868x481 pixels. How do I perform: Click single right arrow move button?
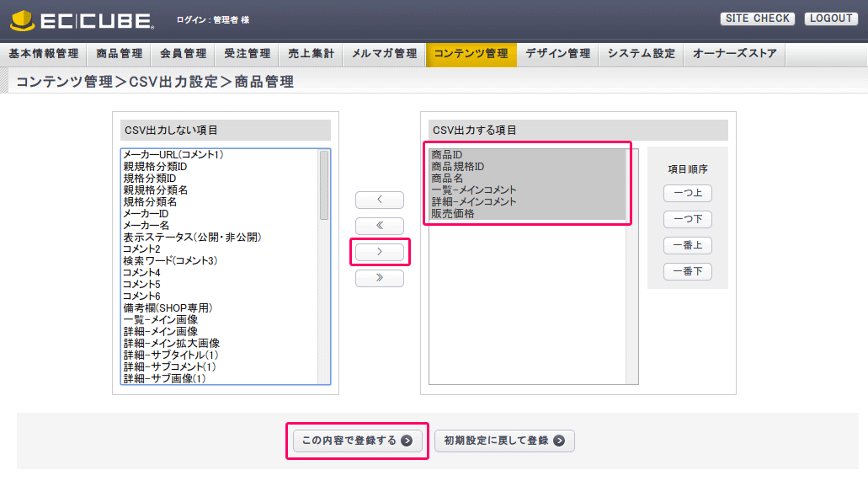coord(379,252)
